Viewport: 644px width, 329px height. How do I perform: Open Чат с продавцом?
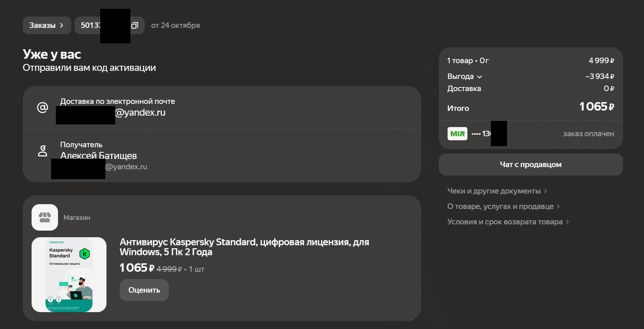[531, 164]
